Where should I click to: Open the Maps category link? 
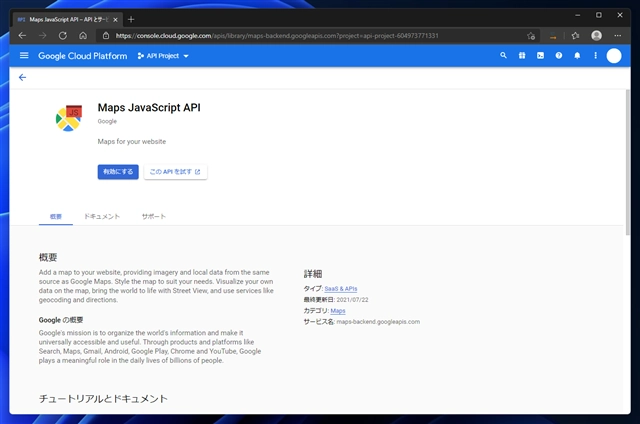click(338, 311)
